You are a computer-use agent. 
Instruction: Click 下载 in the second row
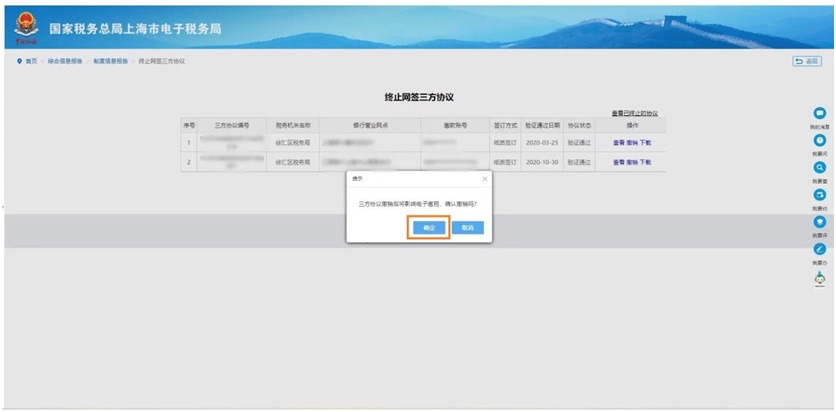click(646, 162)
